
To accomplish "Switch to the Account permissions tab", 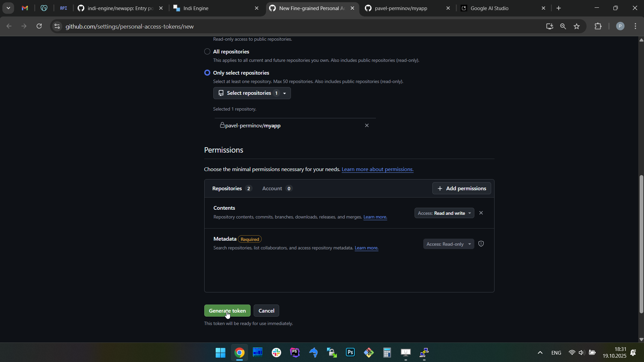I will pos(277,189).
